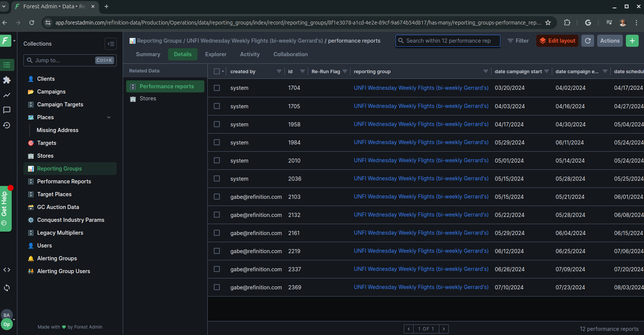
Task: Check the row with id 2369
Action: (x=217, y=287)
